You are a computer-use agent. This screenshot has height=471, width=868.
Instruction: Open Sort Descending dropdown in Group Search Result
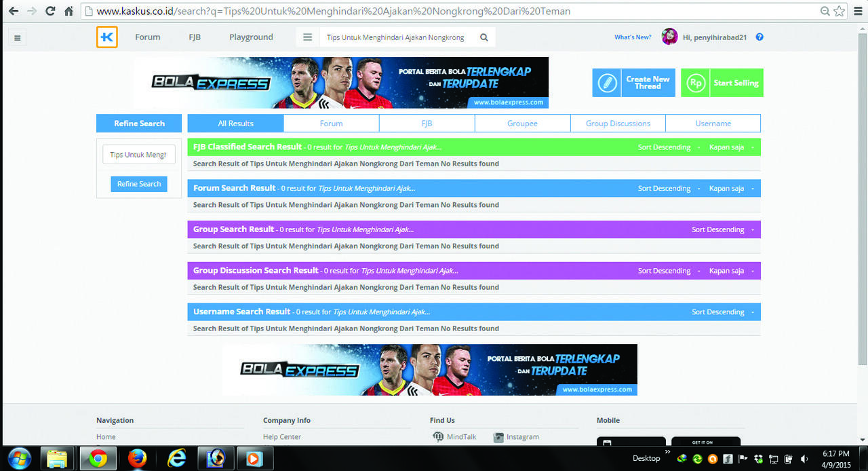pos(722,230)
